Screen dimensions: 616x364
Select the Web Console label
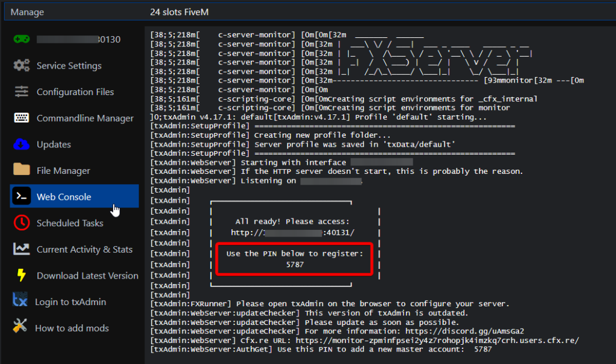[x=64, y=197]
